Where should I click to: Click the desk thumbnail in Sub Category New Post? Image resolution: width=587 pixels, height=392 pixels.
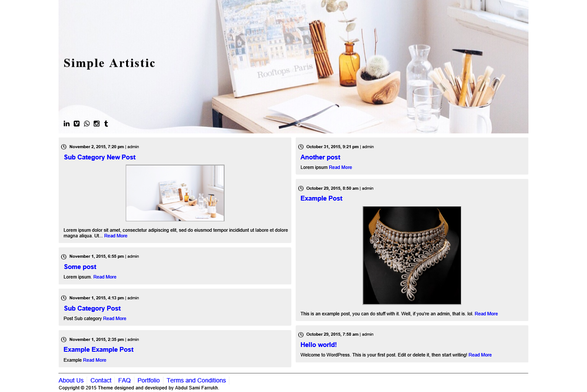pos(175,193)
